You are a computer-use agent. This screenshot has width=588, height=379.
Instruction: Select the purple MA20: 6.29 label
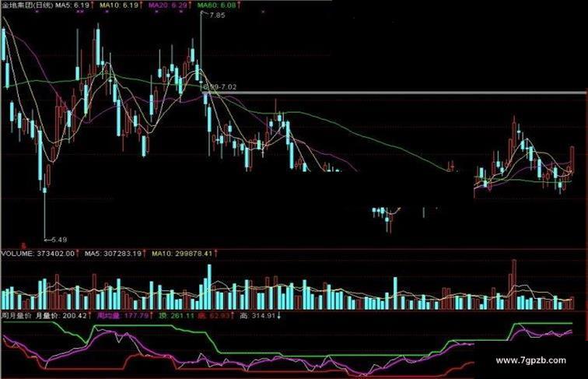click(x=170, y=5)
